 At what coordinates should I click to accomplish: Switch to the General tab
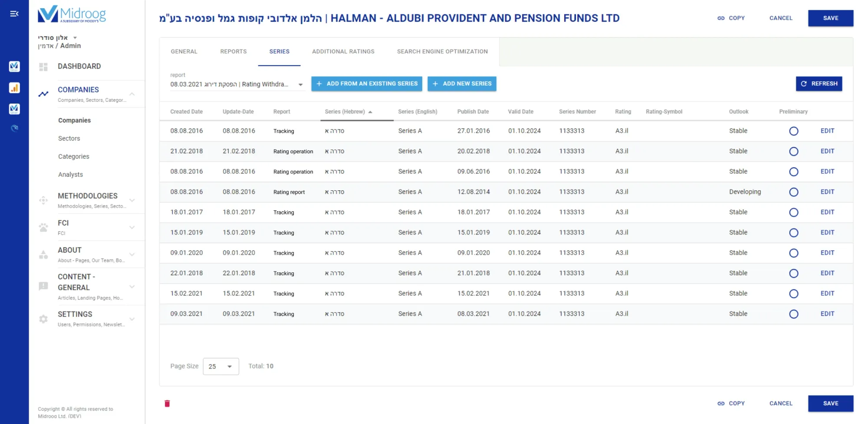(184, 52)
